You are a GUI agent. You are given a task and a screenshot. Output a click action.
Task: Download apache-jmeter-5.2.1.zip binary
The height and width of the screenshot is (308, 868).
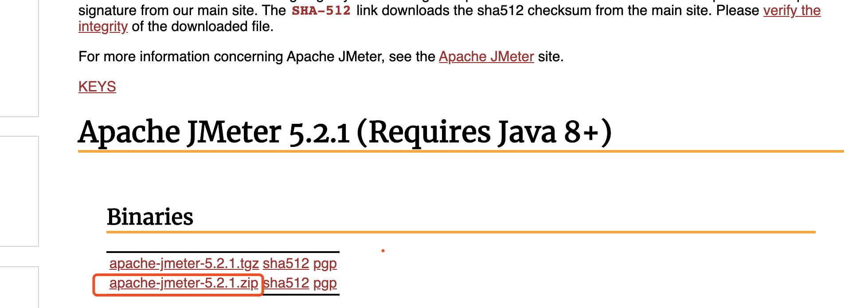click(x=184, y=283)
